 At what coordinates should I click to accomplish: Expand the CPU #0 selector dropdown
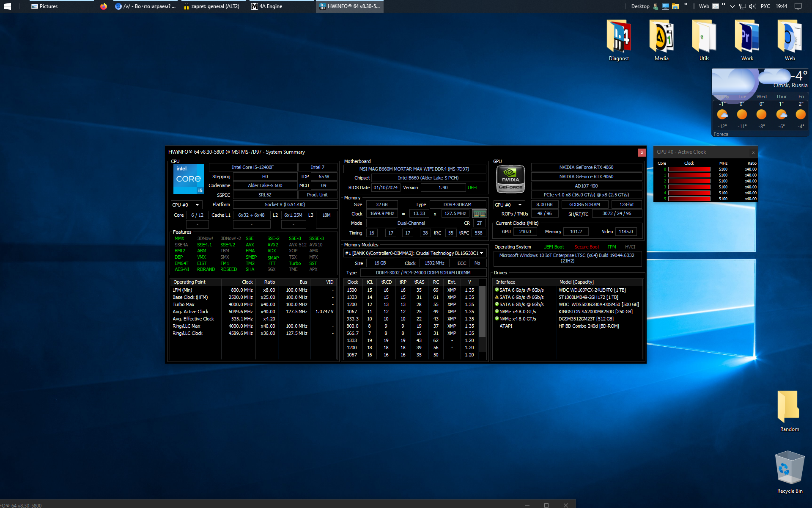point(187,205)
